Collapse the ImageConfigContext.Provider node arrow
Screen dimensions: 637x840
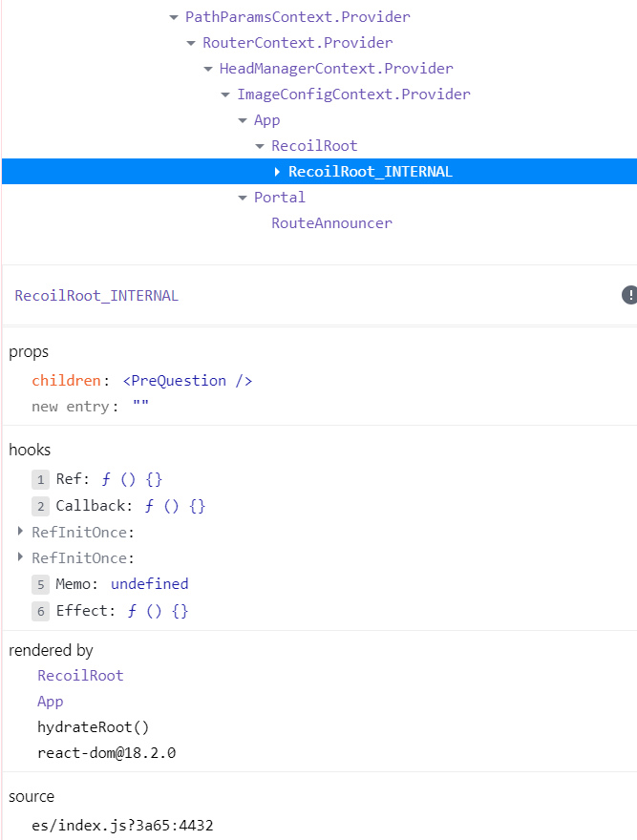click(225, 94)
